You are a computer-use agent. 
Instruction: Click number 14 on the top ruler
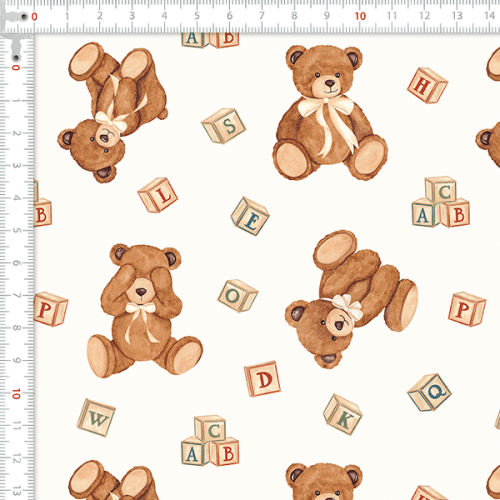(489, 16)
